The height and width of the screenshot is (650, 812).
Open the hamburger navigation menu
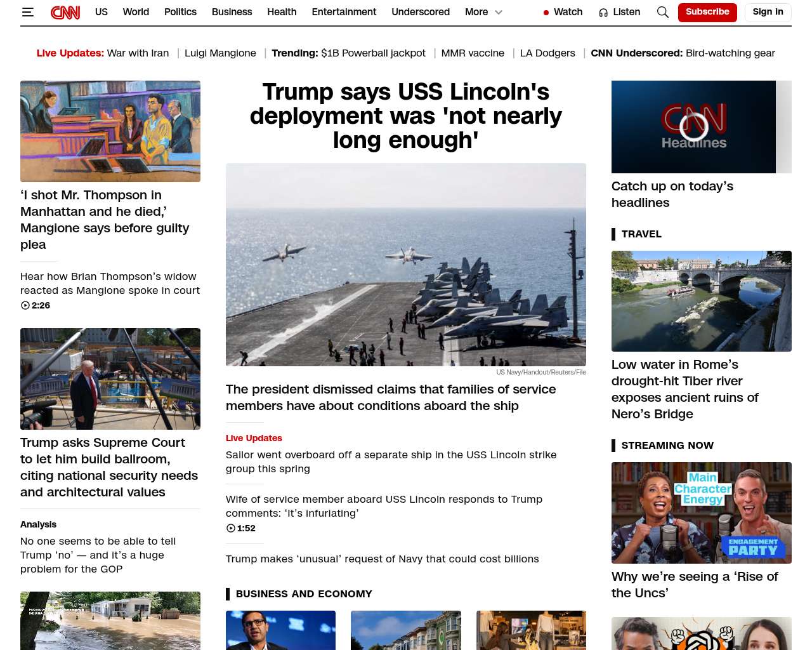click(27, 12)
